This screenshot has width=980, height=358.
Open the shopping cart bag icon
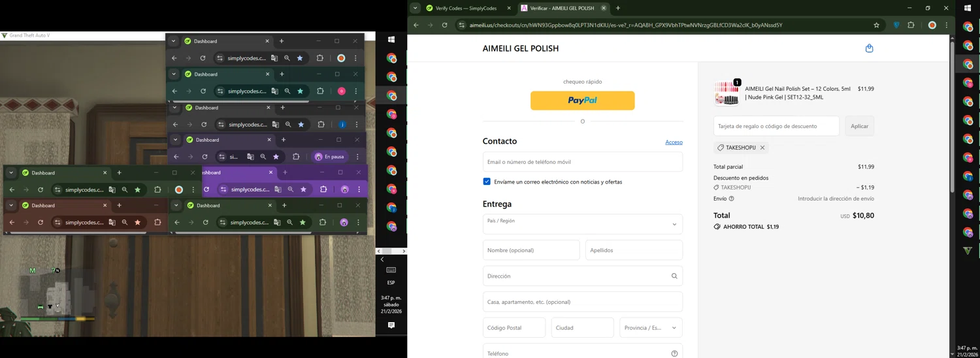click(x=869, y=48)
